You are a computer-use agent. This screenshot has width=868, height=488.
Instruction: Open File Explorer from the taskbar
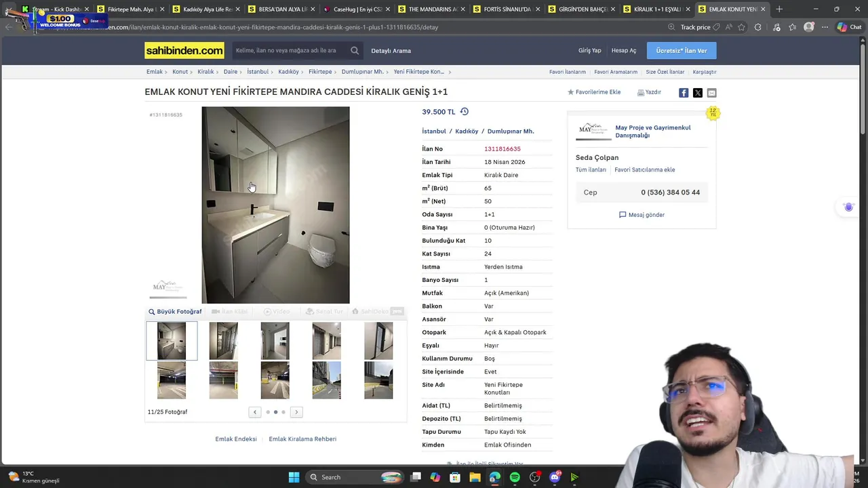(475, 477)
